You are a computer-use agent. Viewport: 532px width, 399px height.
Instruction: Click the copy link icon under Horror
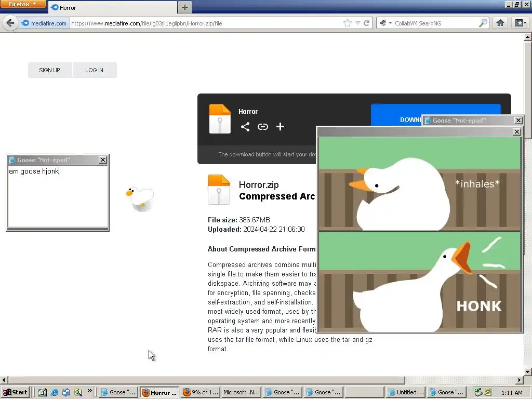262,127
